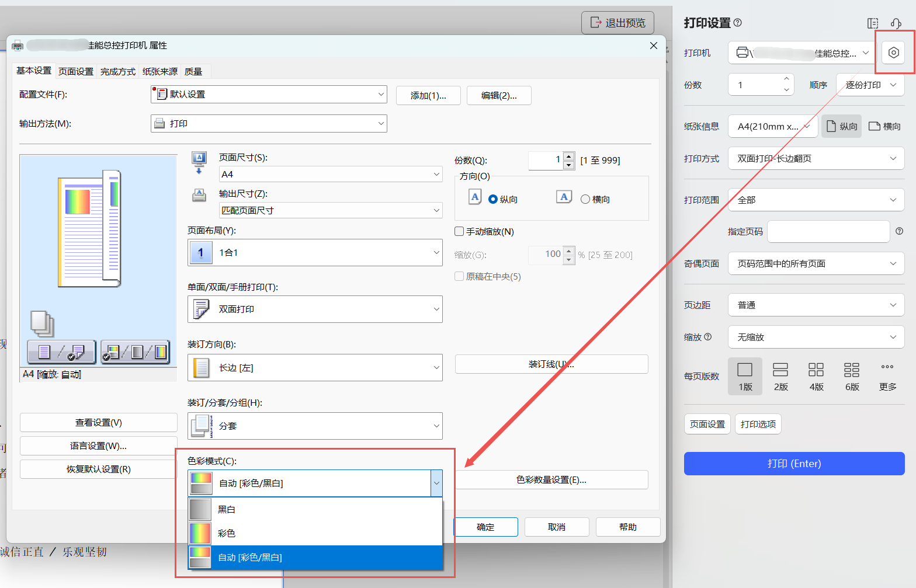The width and height of the screenshot is (916, 588).
Task: Click the help icon beside 缩放 label
Action: [708, 337]
